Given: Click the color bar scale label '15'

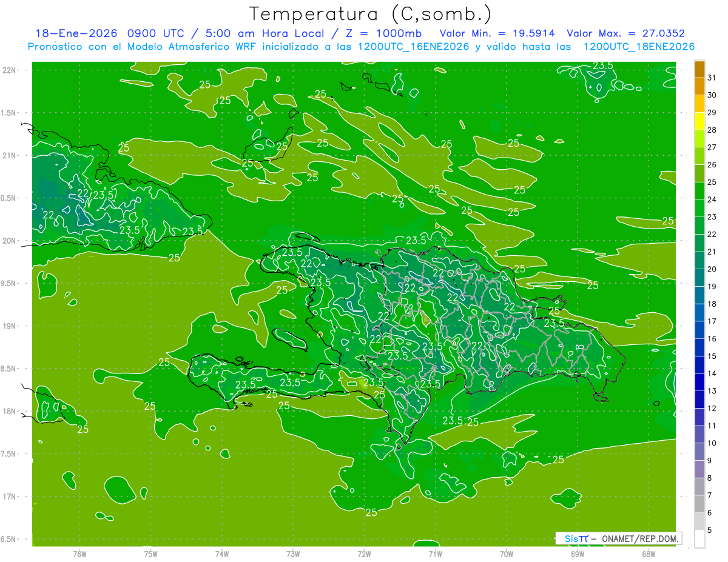Looking at the screenshot, I should click(712, 356).
